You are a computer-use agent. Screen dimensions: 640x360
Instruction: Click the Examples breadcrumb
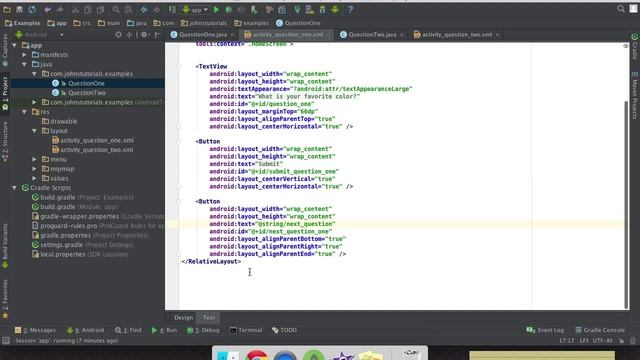click(23, 23)
